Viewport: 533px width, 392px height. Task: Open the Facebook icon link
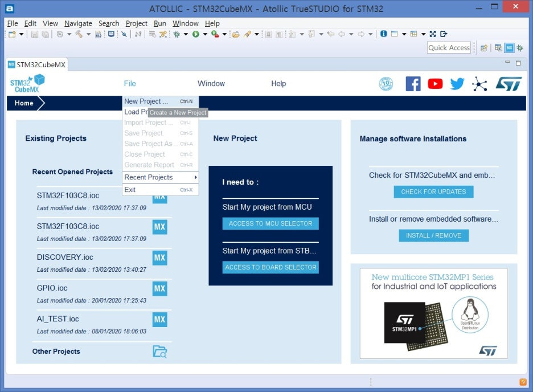click(x=413, y=84)
